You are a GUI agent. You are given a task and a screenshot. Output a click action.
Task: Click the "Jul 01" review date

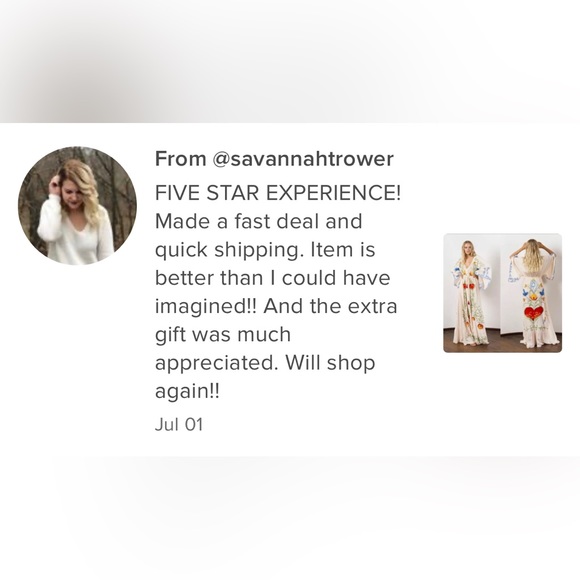tap(179, 424)
